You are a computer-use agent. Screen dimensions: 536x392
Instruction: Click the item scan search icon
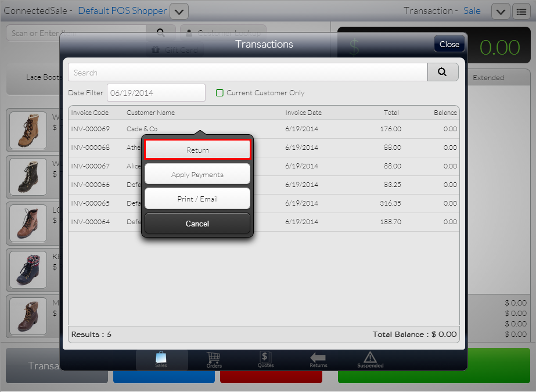point(161,33)
